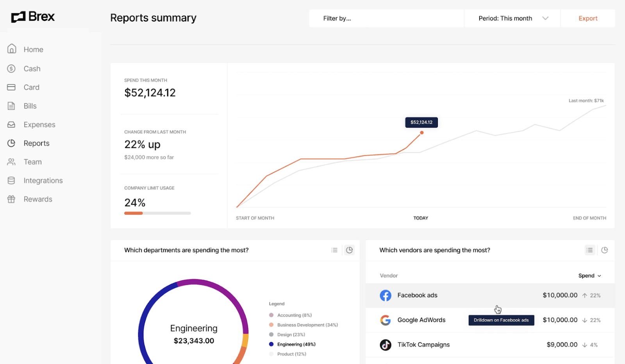Click the Vendor column header

pos(389,275)
